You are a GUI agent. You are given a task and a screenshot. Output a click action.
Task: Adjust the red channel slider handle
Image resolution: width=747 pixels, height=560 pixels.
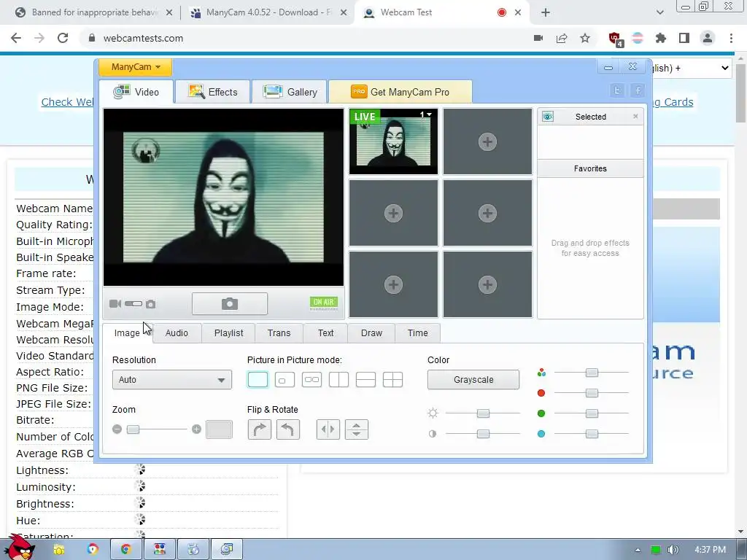(592, 393)
